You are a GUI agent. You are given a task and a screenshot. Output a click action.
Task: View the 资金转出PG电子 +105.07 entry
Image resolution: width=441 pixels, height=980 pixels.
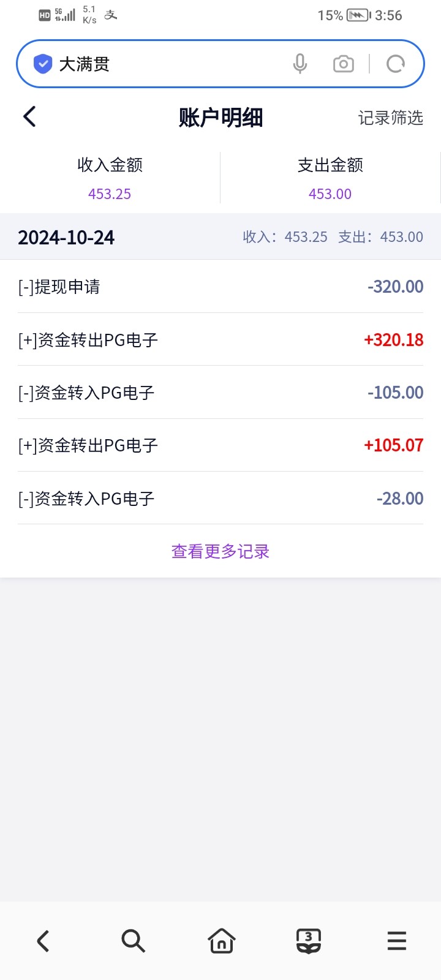(x=221, y=445)
